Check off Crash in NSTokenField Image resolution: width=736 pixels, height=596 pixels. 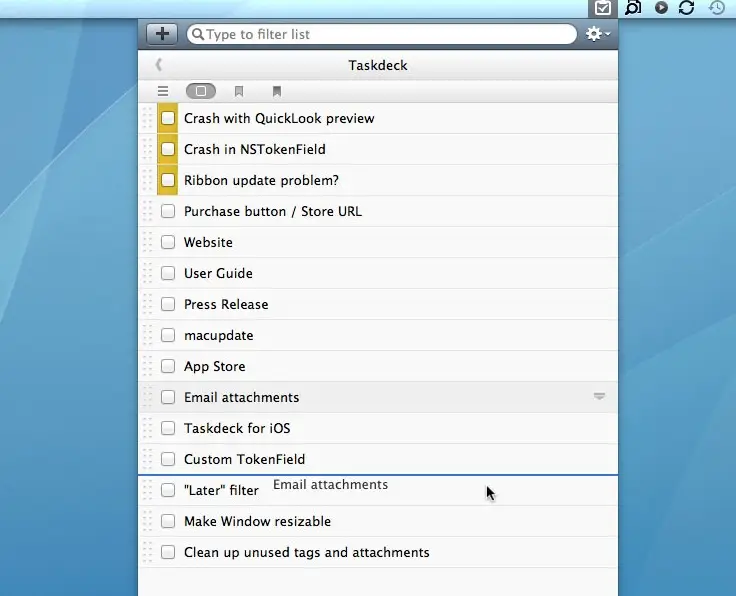tap(168, 149)
